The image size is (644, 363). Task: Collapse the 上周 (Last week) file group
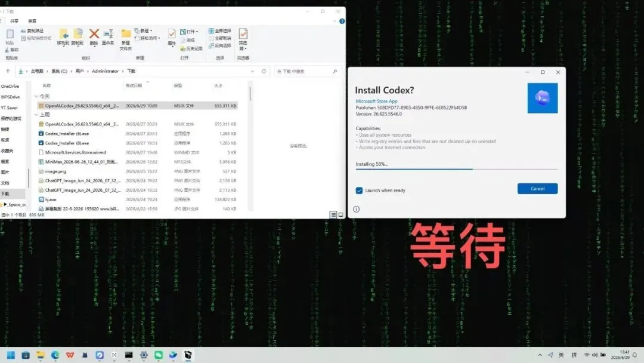click(36, 115)
